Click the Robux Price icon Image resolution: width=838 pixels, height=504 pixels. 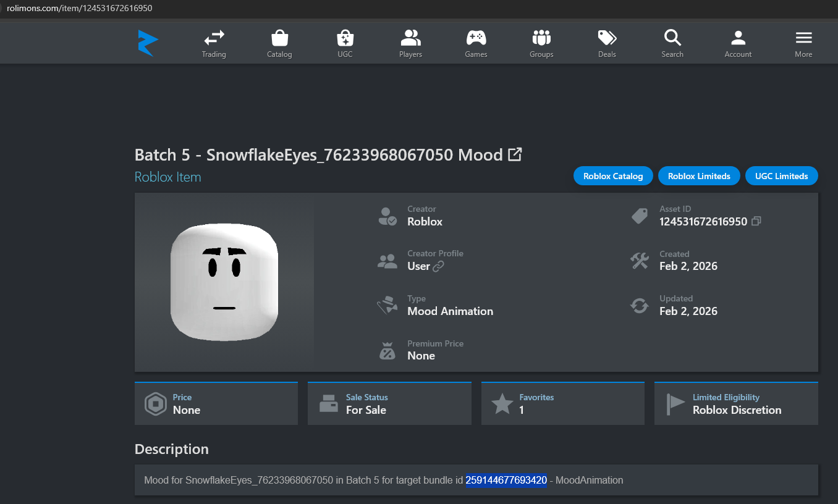click(155, 405)
